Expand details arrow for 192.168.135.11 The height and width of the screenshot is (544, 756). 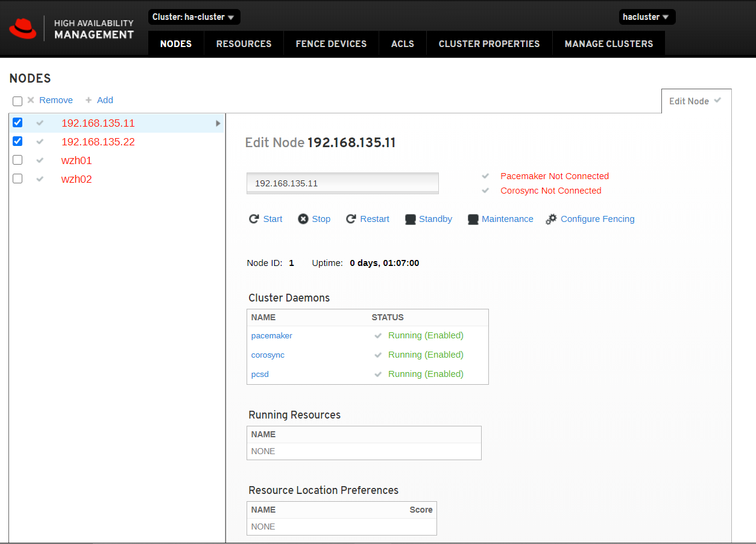pos(218,122)
